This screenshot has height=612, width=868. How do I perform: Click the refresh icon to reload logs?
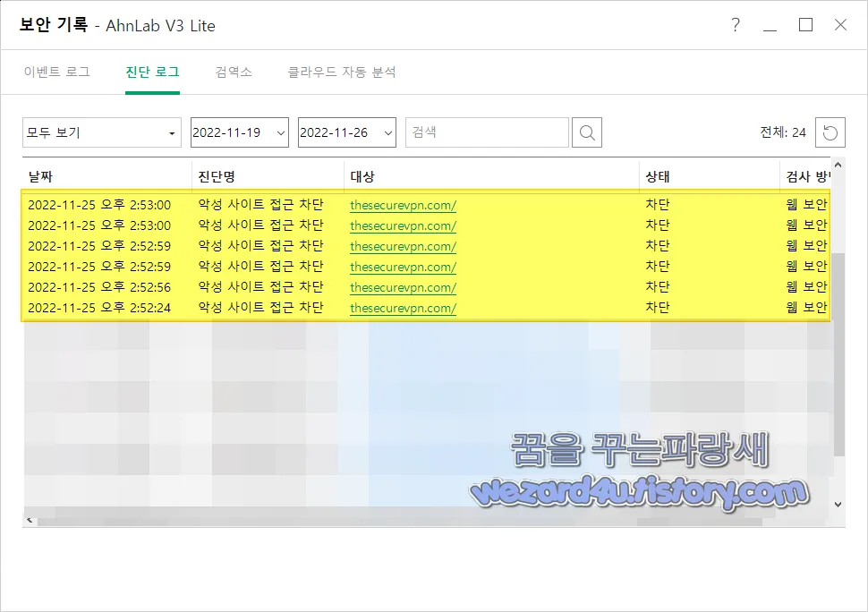[x=830, y=132]
